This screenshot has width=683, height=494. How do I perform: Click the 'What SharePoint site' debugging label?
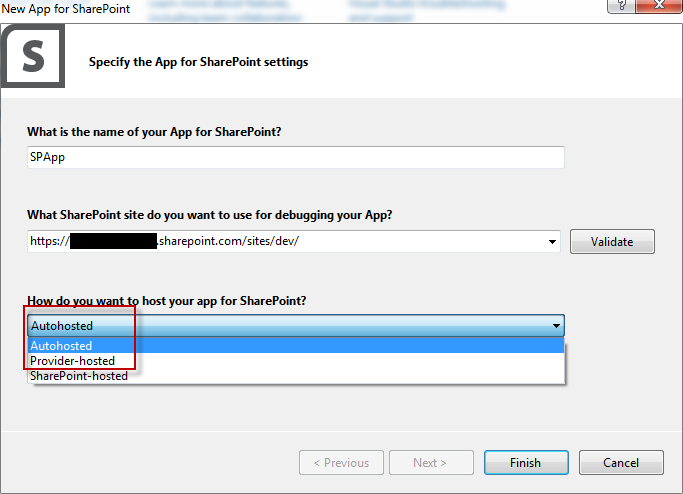click(210, 215)
